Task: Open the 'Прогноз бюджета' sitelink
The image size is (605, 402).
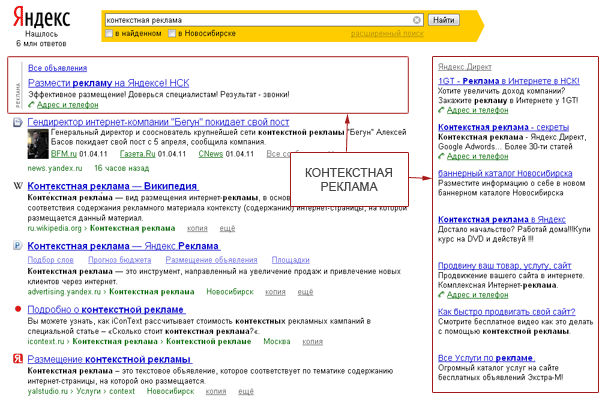Action: 120,260
